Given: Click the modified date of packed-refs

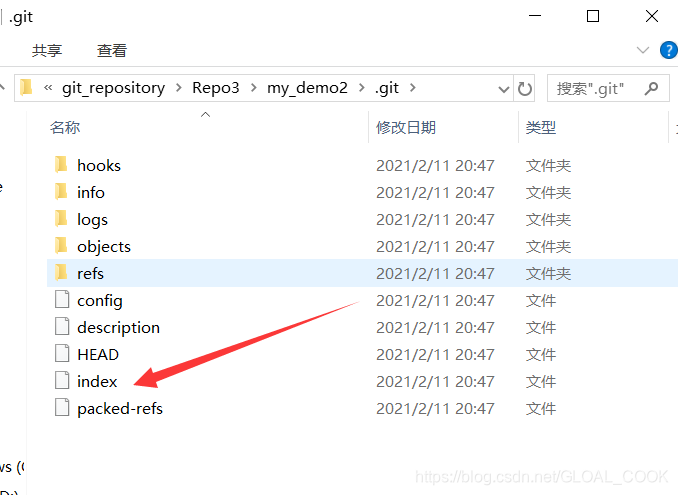Looking at the screenshot, I should (435, 409).
